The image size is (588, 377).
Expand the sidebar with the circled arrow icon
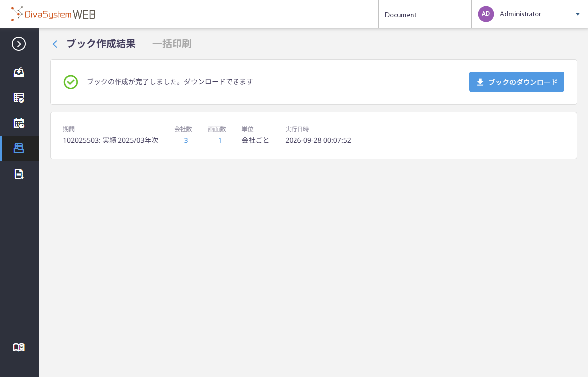19,44
